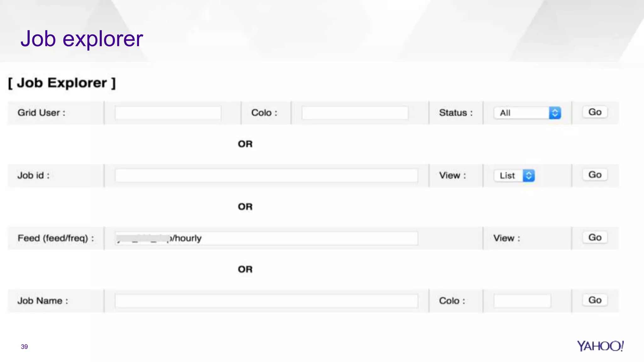Click slide page number 39
The height and width of the screenshot is (362, 644).
click(x=24, y=347)
